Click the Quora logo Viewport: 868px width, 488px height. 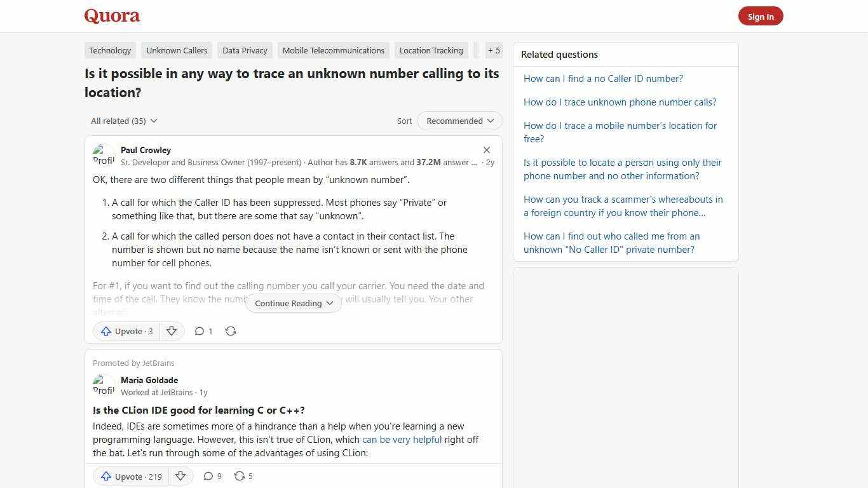[x=111, y=15]
